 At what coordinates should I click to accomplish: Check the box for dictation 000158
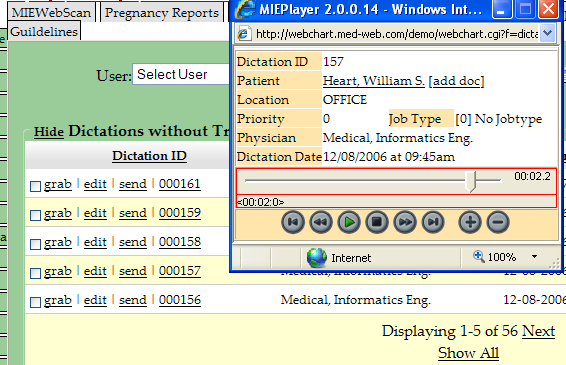(35, 244)
